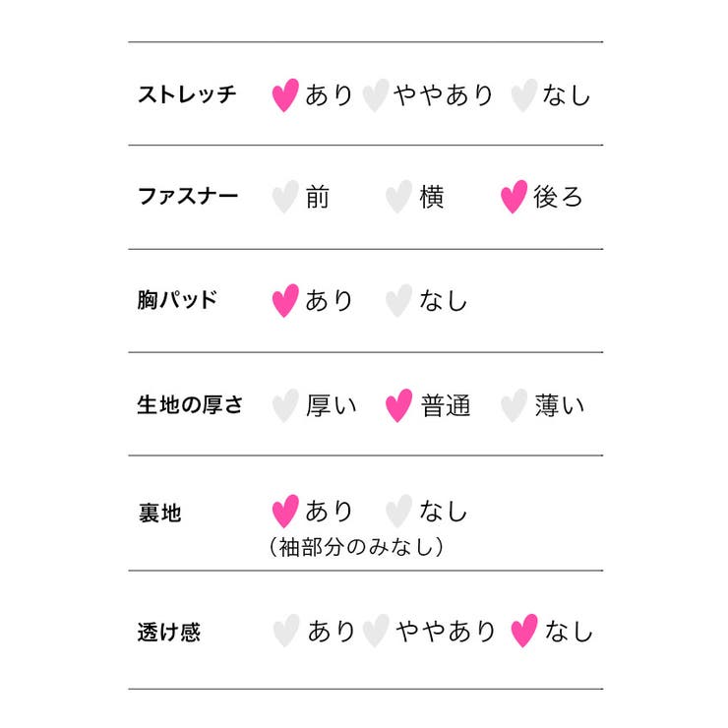Screen dimensions: 728x728
Task: Click the pink heart beside 裏地 あり
Action: 284,512
